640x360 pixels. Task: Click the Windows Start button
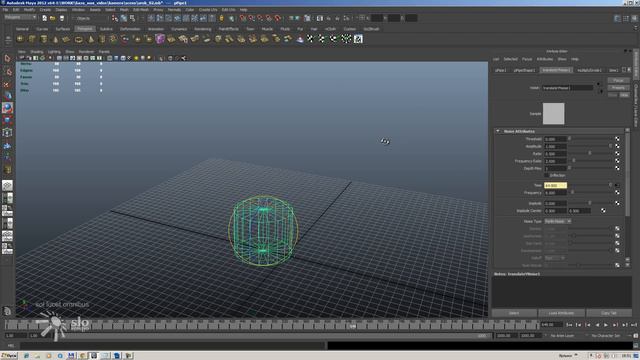click(9, 356)
